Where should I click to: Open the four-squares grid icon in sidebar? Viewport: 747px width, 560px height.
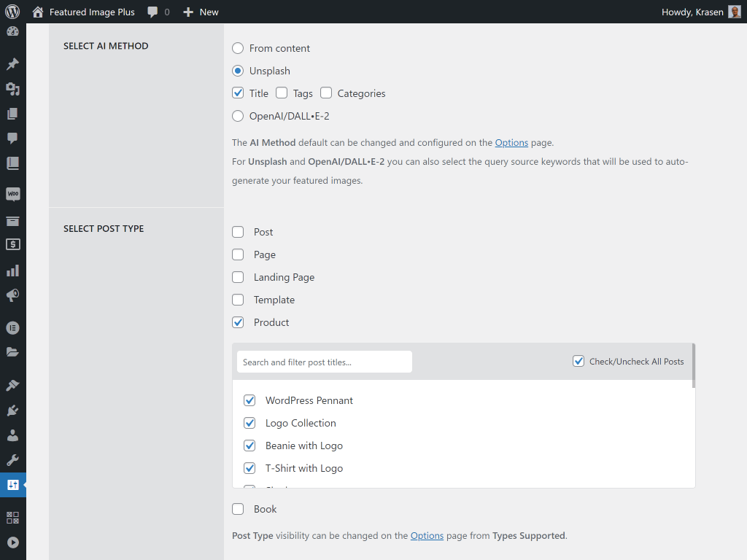click(x=13, y=518)
